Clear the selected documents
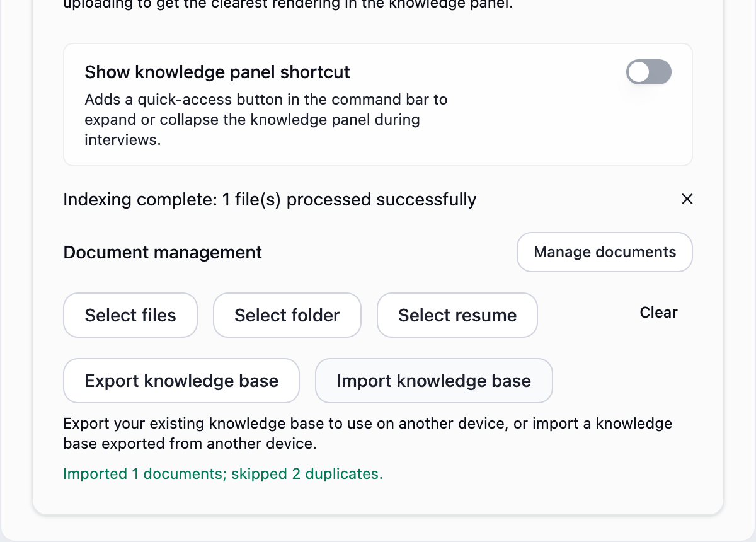 (x=658, y=313)
